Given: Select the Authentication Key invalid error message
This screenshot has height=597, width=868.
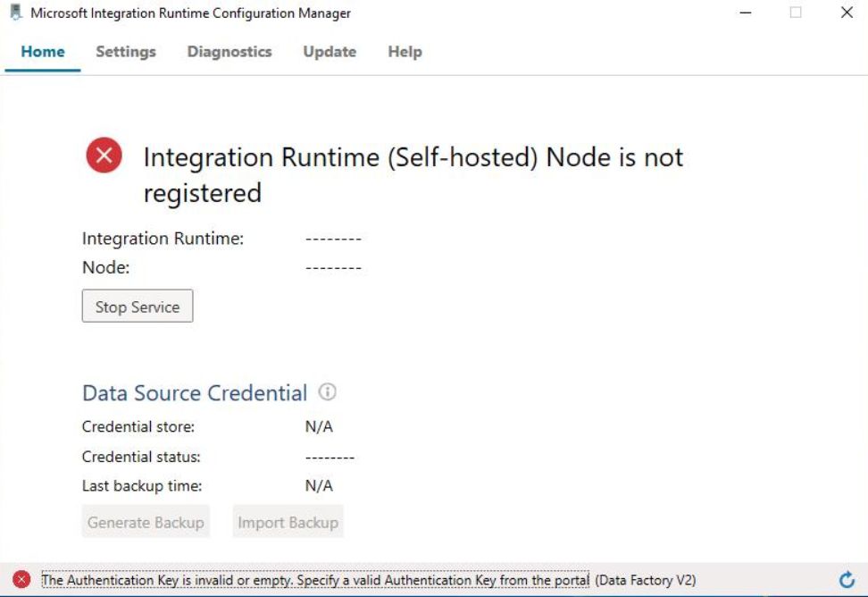Looking at the screenshot, I should click(x=315, y=580).
